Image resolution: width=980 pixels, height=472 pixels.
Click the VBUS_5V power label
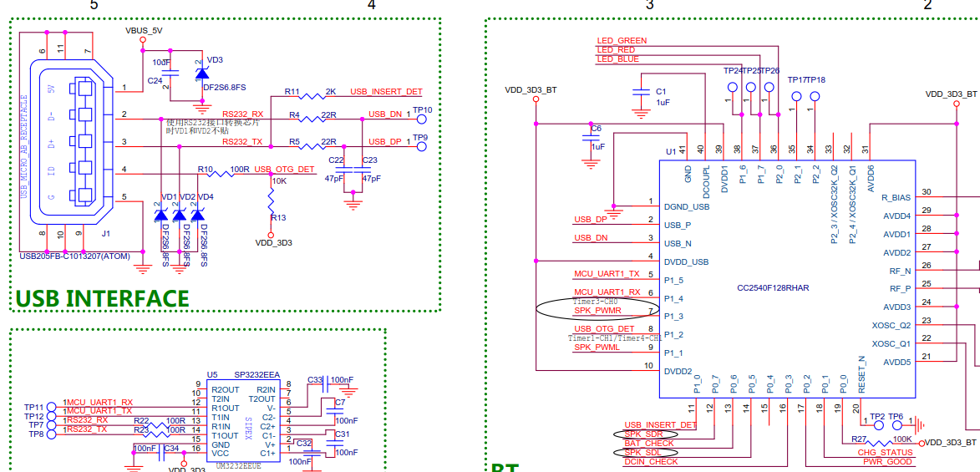tap(145, 30)
